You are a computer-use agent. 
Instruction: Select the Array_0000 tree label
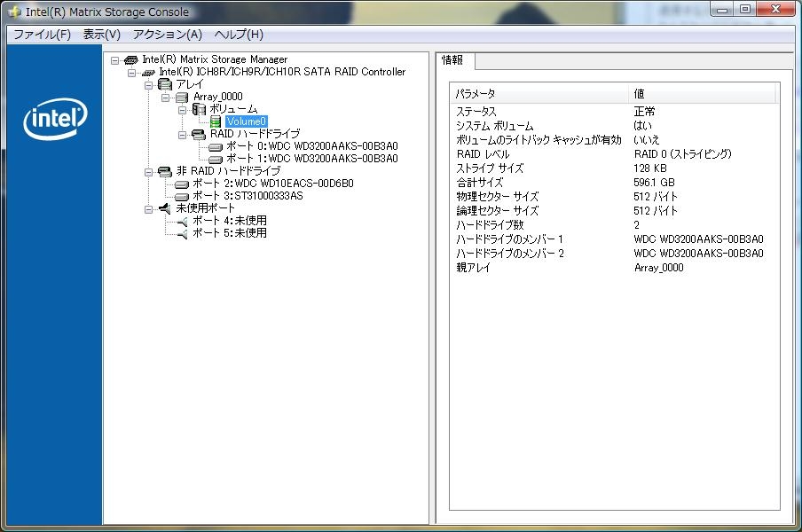coord(218,97)
